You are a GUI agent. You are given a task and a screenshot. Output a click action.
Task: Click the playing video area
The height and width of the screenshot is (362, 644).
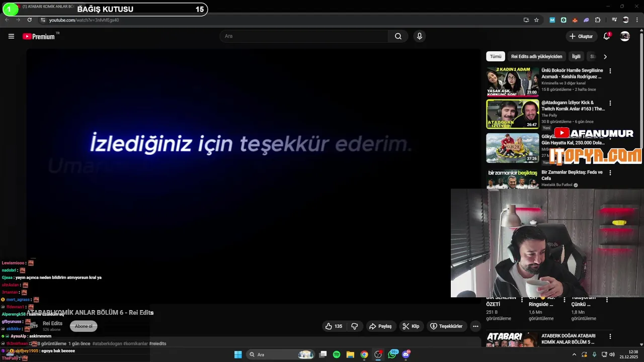[253, 176]
